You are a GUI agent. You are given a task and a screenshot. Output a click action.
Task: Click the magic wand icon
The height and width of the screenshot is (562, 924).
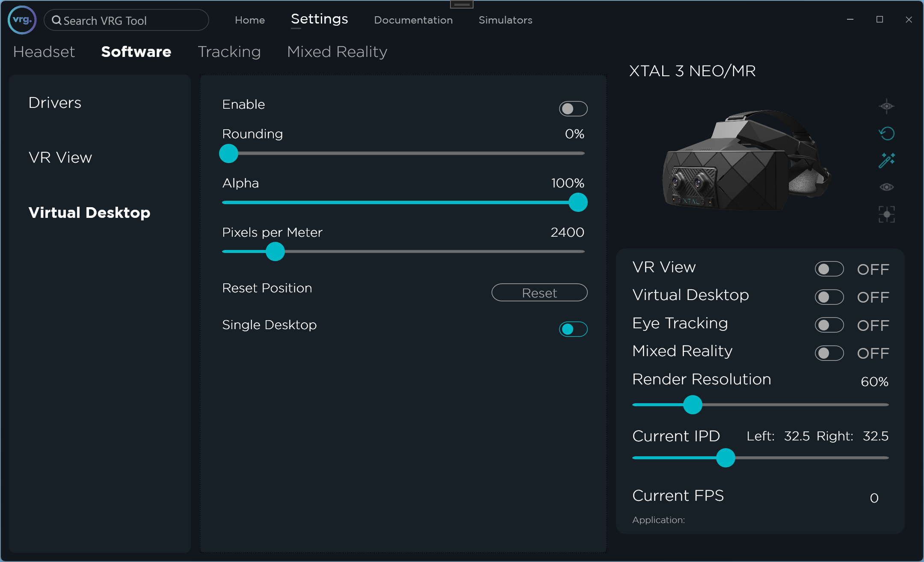tap(886, 161)
